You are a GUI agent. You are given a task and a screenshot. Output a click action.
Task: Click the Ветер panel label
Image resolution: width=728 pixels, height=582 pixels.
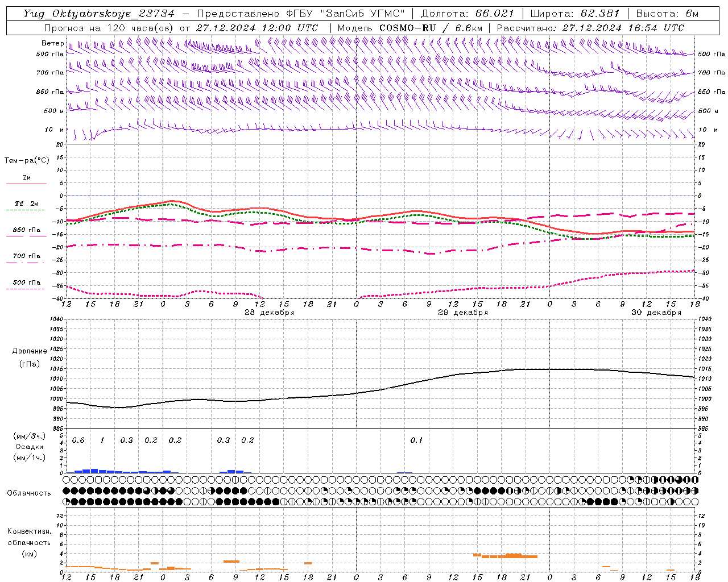point(52,43)
